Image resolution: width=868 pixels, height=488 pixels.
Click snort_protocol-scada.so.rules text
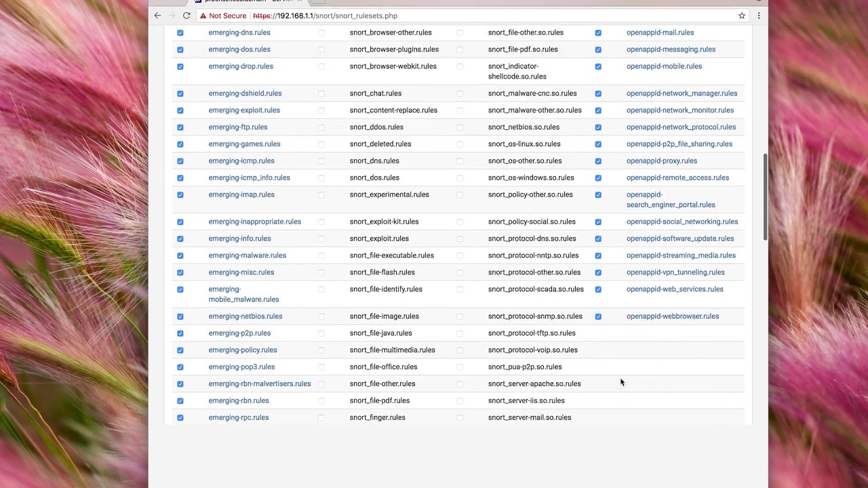point(536,289)
